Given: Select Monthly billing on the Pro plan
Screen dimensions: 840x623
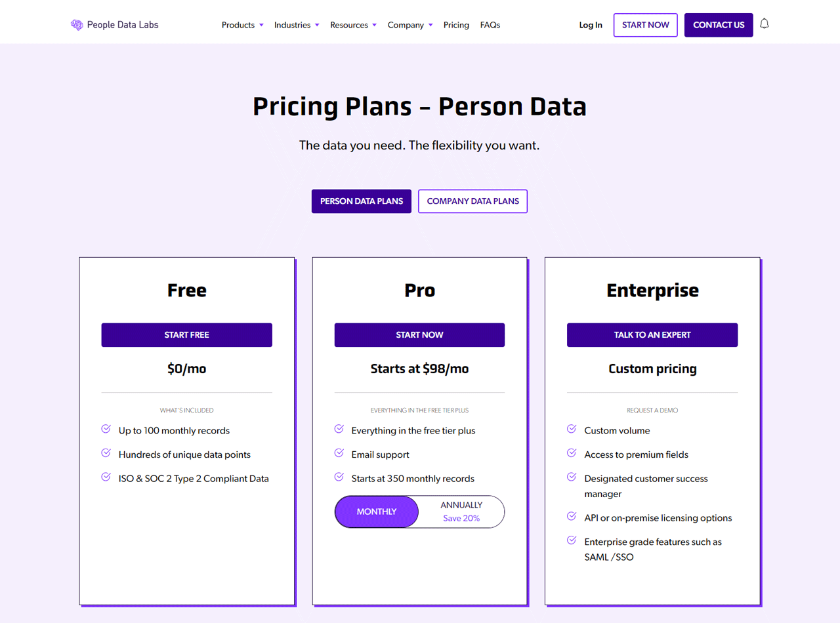Looking at the screenshot, I should 376,512.
